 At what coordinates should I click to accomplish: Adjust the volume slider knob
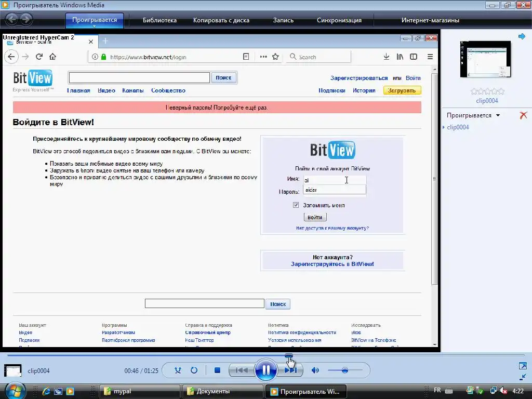[x=345, y=370]
